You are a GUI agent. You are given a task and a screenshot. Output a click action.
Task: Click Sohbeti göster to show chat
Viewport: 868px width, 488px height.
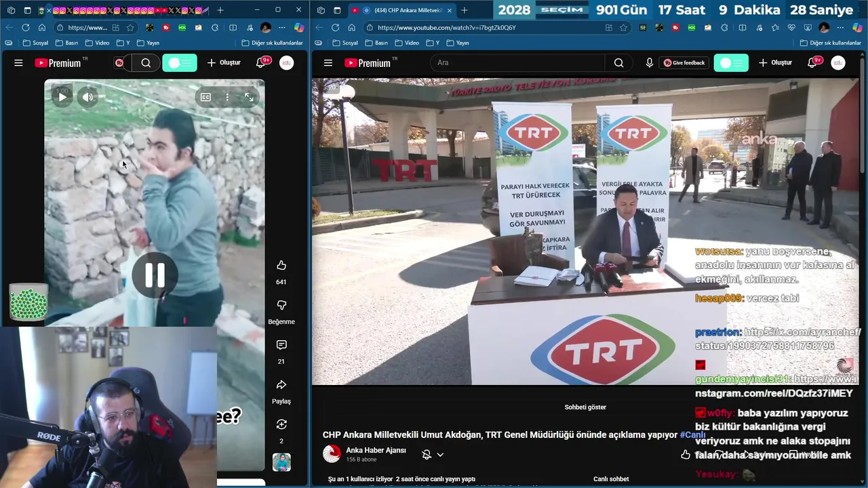(585, 407)
